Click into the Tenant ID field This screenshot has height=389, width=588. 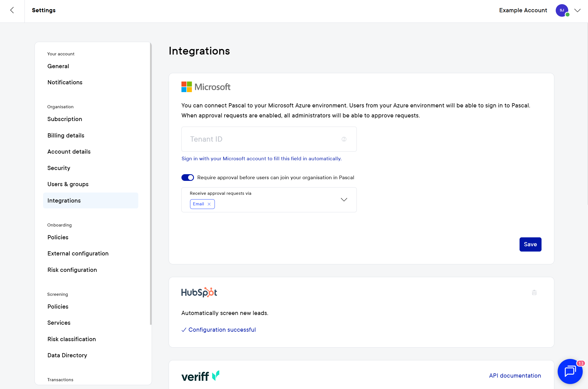pos(262,139)
